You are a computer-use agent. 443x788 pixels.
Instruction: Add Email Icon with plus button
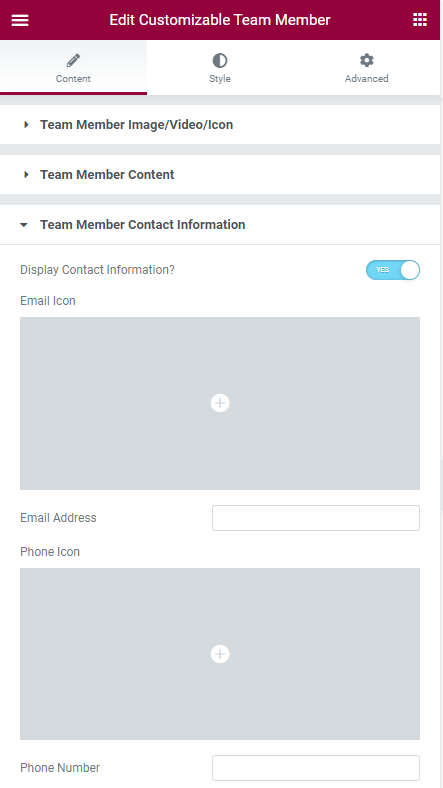click(220, 403)
